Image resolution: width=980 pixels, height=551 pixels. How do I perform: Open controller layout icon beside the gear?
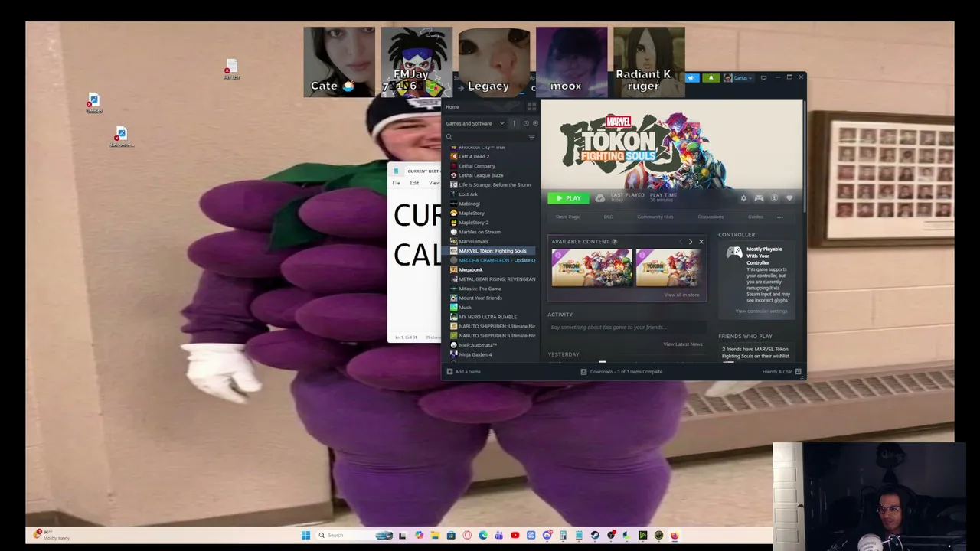(759, 198)
